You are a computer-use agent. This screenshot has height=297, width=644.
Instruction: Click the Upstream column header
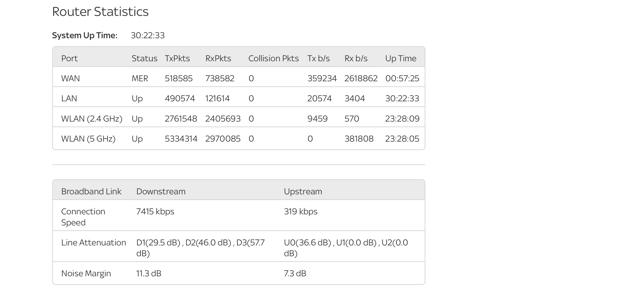303,192
